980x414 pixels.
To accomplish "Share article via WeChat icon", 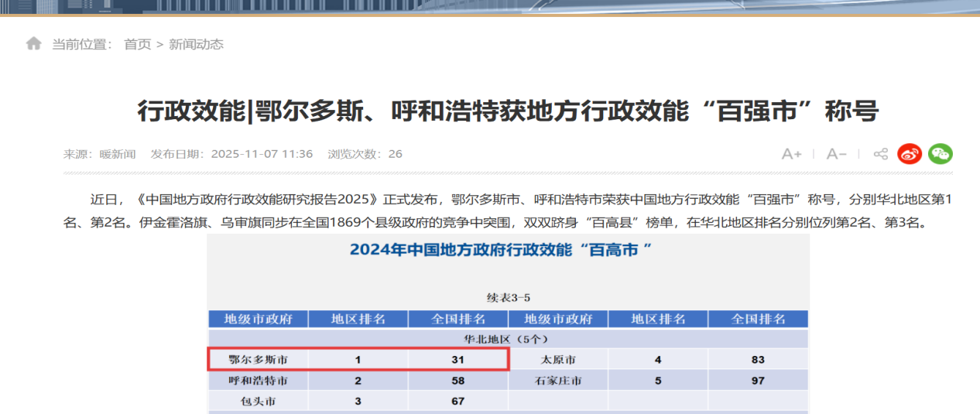I will click(x=941, y=154).
